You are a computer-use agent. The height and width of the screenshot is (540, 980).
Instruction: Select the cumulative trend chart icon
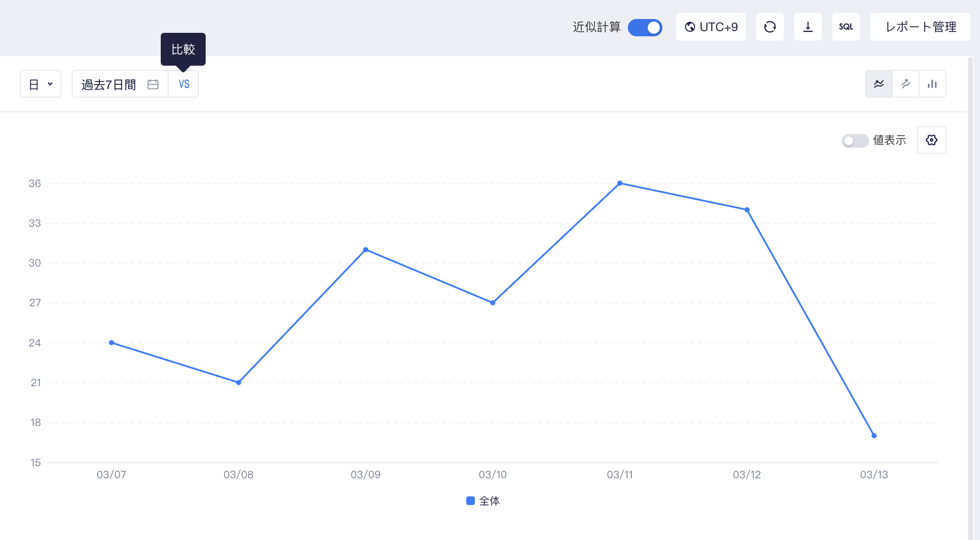(906, 84)
